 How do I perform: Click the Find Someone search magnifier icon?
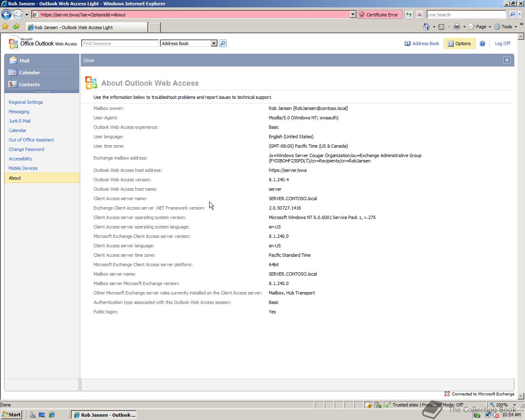[x=223, y=43]
